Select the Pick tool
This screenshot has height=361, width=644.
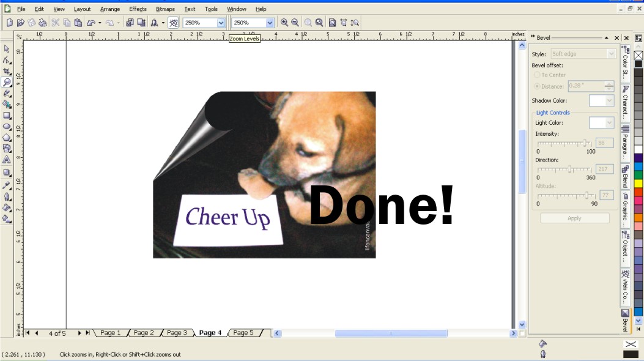coord(8,48)
